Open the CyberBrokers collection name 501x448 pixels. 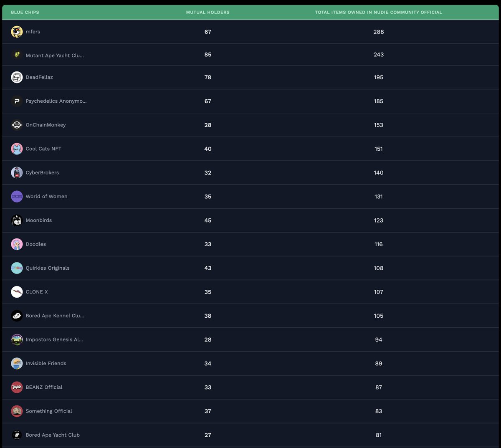[42, 172]
